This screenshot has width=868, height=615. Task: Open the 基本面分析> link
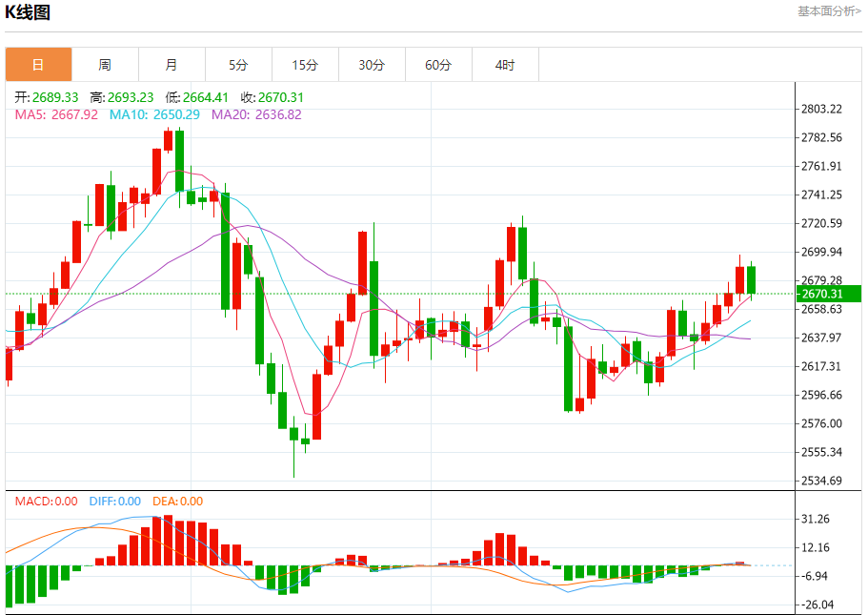coord(829,11)
